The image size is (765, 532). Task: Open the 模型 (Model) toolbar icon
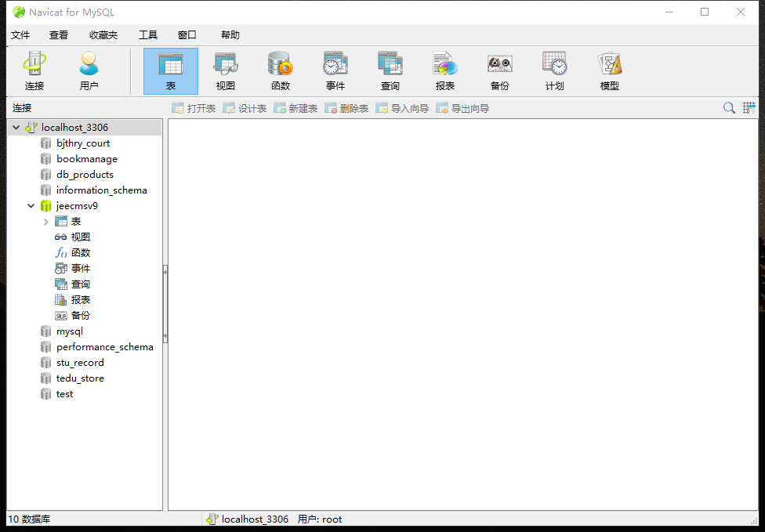609,71
